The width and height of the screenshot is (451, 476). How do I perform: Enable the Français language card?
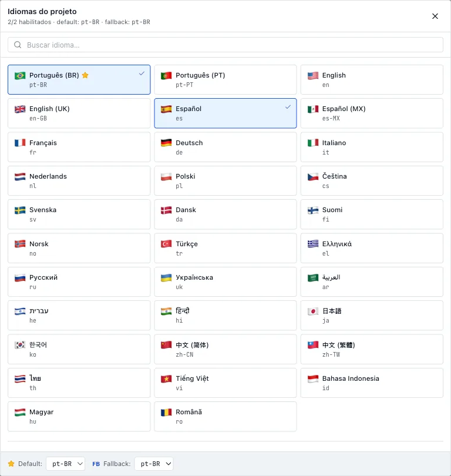click(79, 147)
